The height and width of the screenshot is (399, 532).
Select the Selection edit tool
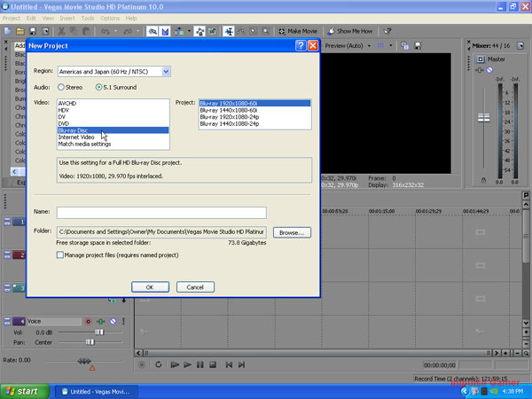[x=253, y=32]
